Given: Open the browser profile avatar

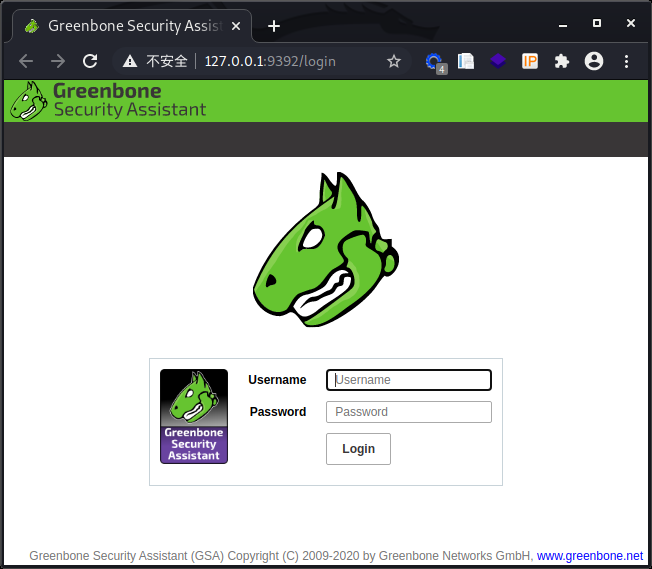Looking at the screenshot, I should click(x=594, y=61).
